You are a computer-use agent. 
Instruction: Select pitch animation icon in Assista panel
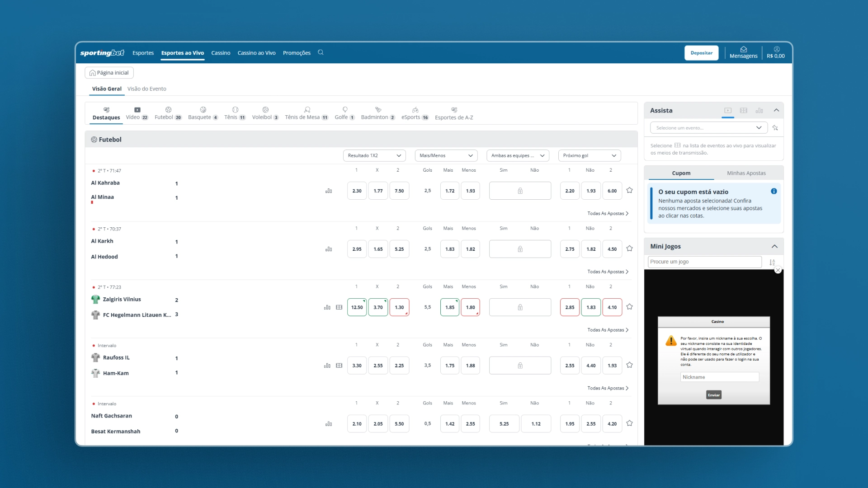[x=744, y=110]
